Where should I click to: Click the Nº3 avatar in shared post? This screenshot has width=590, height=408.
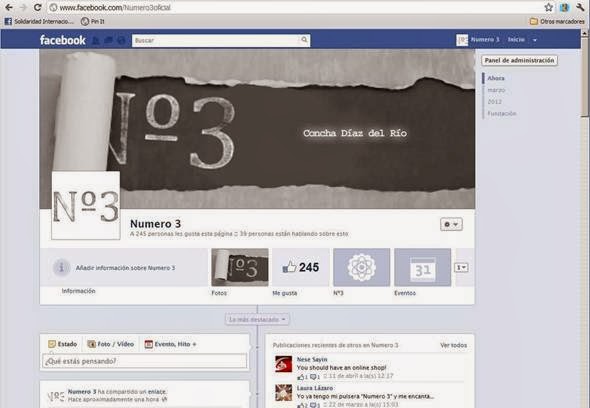56,396
